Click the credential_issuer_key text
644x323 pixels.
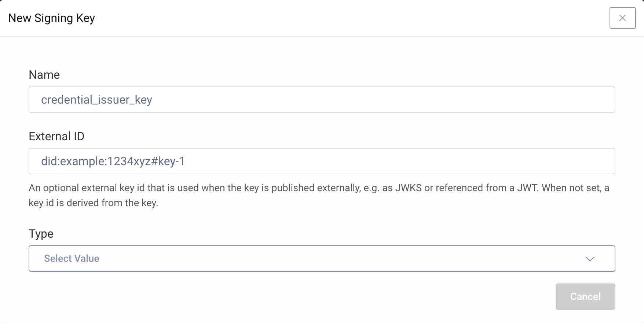[x=96, y=100]
